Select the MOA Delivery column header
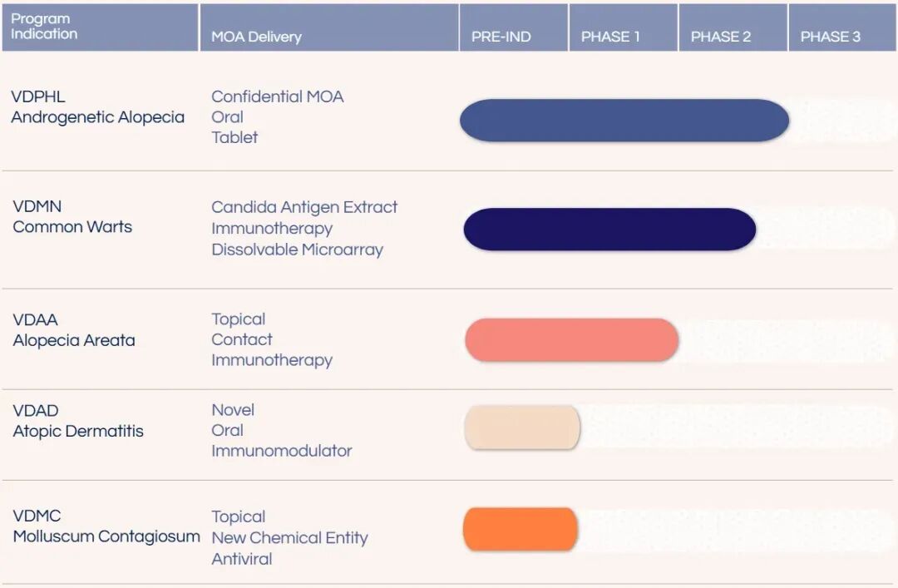The height and width of the screenshot is (588, 898). tap(256, 37)
